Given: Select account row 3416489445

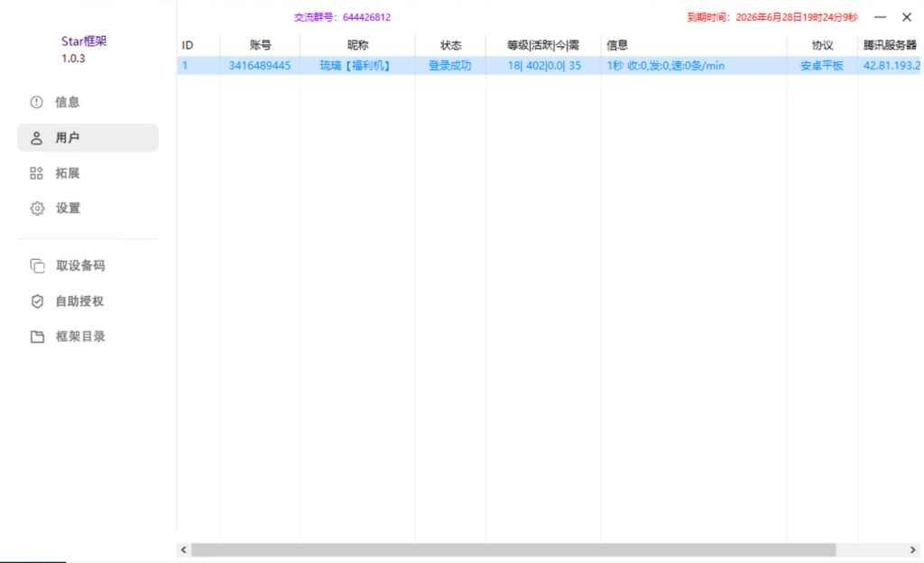Looking at the screenshot, I should tap(260, 66).
